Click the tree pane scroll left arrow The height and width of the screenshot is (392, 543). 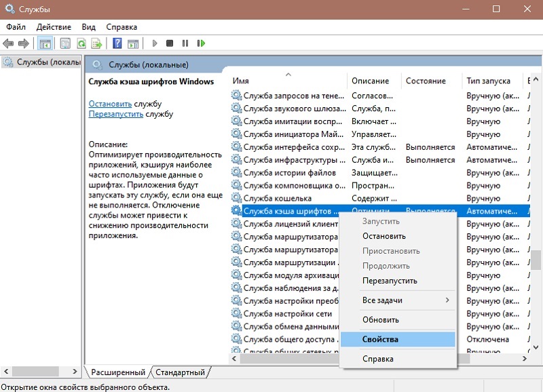pyautogui.click(x=6, y=372)
